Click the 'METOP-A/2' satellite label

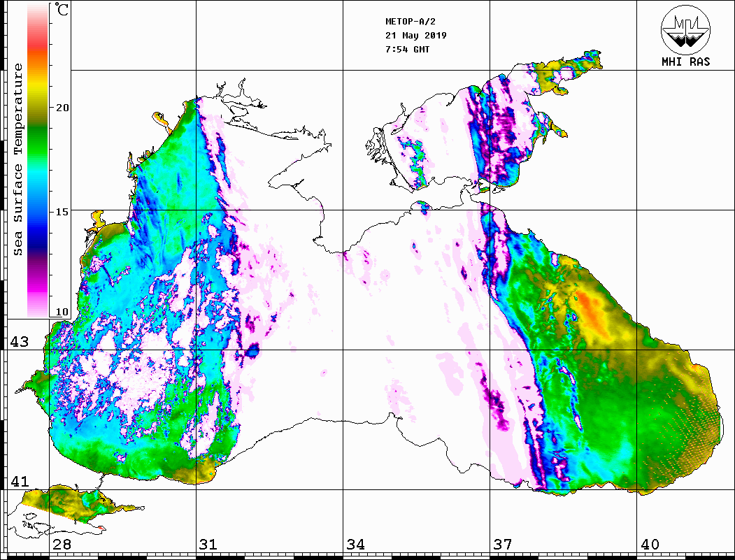coord(411,22)
